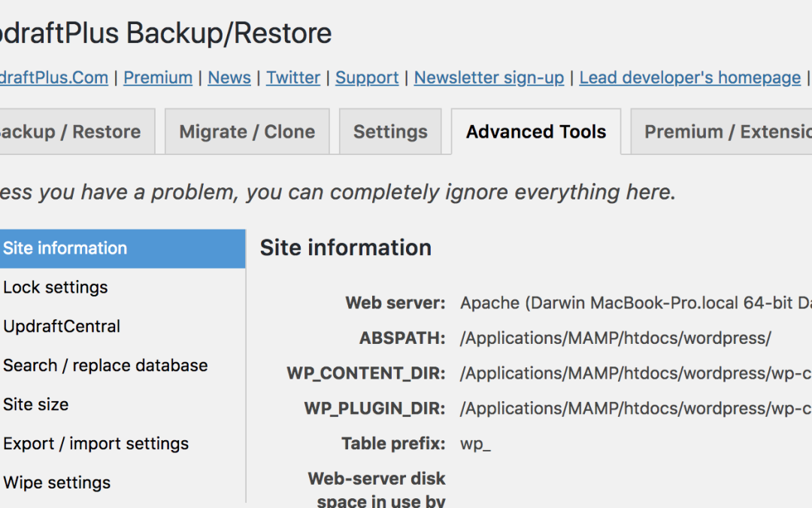Click the WP_CONTENT_DIR path value
Screen dimensions: 812x508
(636, 373)
